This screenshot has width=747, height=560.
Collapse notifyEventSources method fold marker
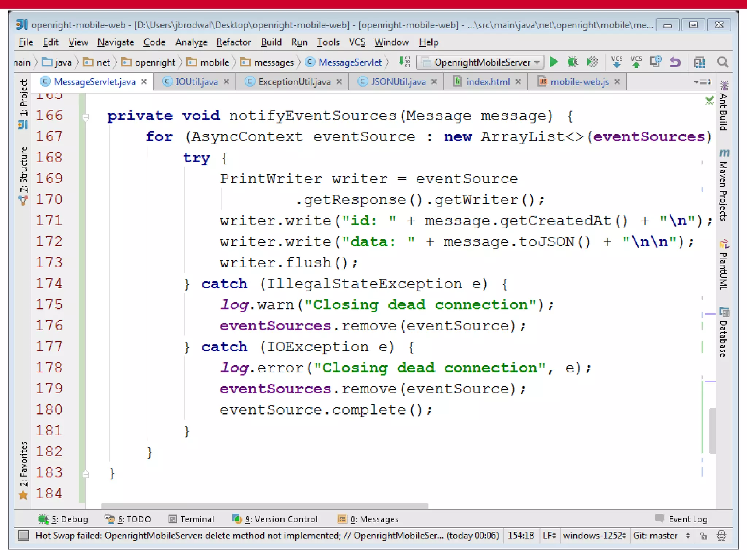coord(86,117)
